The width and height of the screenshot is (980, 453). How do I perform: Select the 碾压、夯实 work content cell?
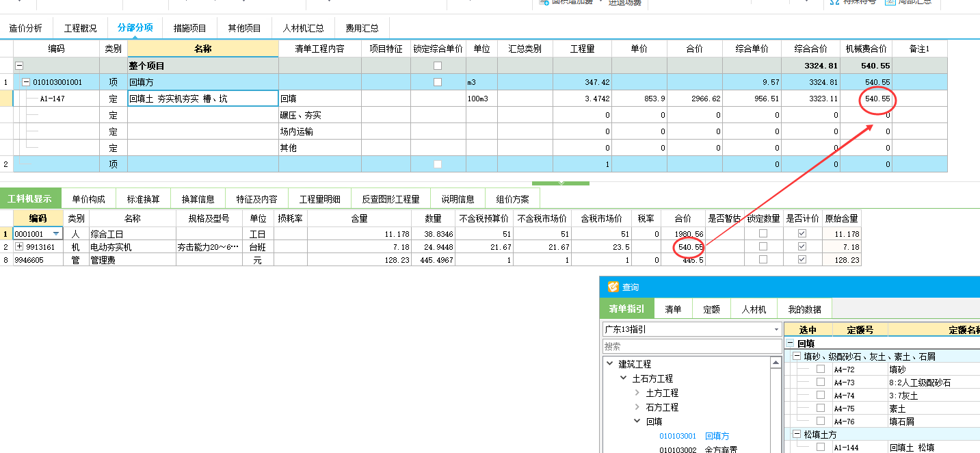(x=320, y=115)
